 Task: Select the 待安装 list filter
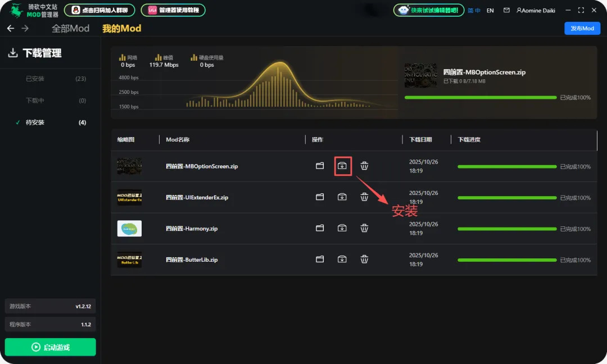(35, 122)
